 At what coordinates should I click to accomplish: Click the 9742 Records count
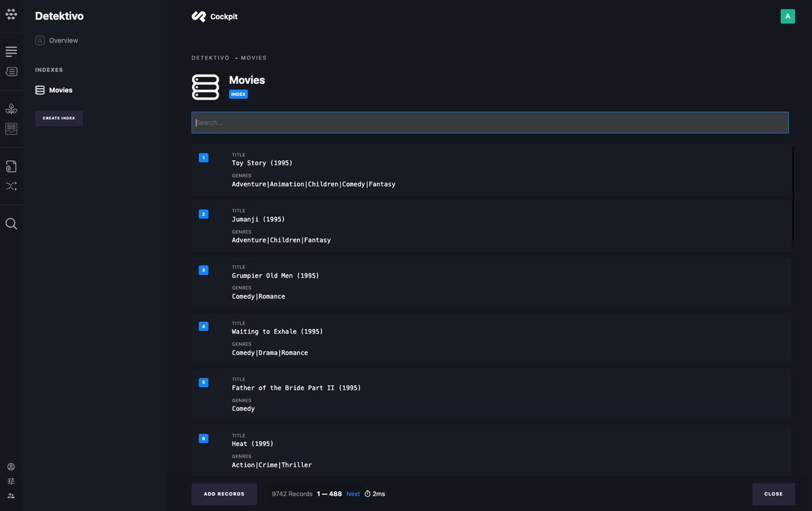[292, 494]
